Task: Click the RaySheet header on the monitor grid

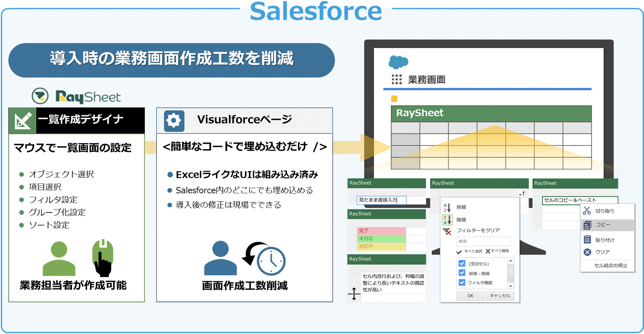Action: coord(491,113)
